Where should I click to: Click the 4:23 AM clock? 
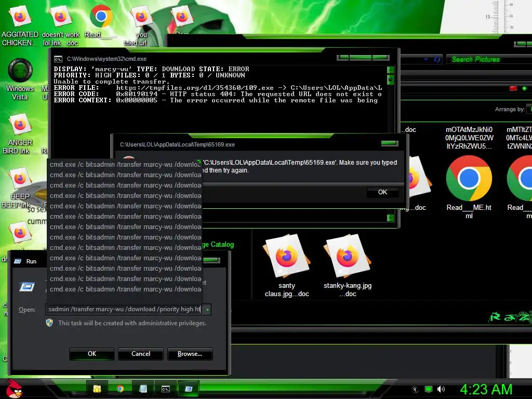pyautogui.click(x=486, y=389)
